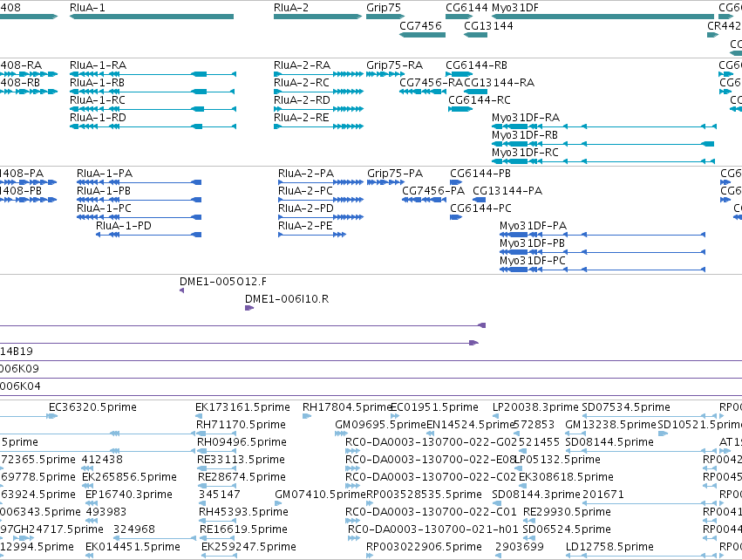Select the RluA-1 gene label

87,8
